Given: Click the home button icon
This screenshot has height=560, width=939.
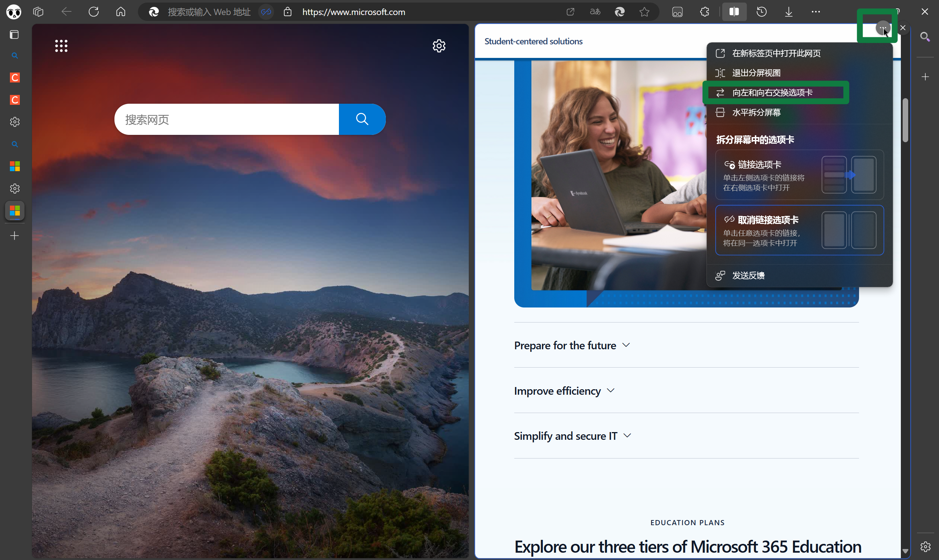Looking at the screenshot, I should [120, 12].
